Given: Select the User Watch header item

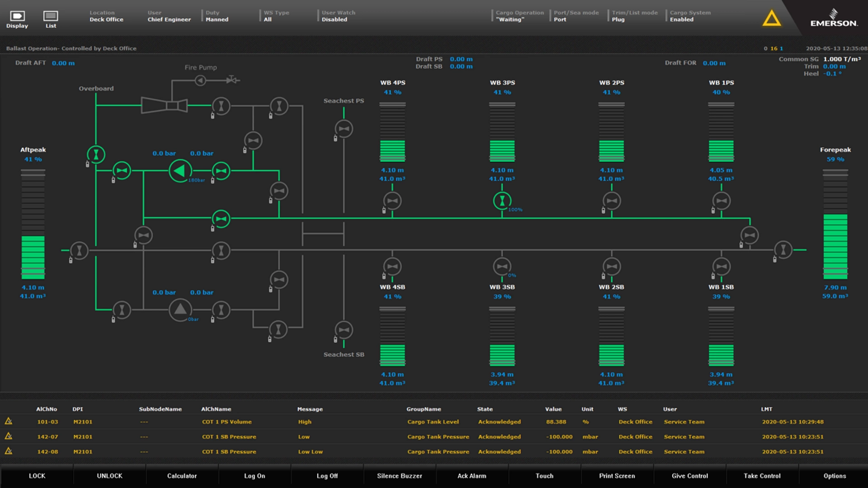Looking at the screenshot, I should pyautogui.click(x=337, y=16).
